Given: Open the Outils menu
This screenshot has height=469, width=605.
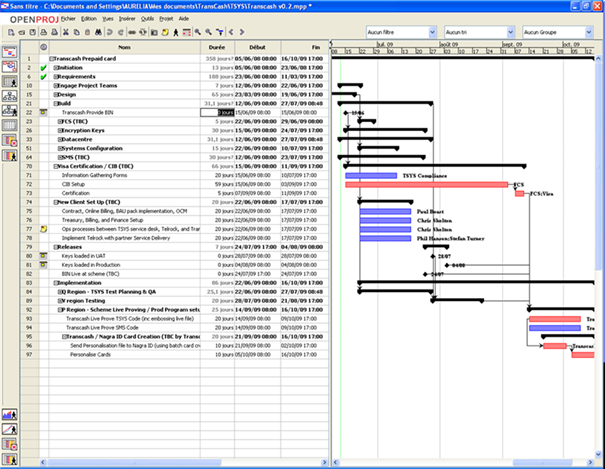Looking at the screenshot, I should point(147,19).
